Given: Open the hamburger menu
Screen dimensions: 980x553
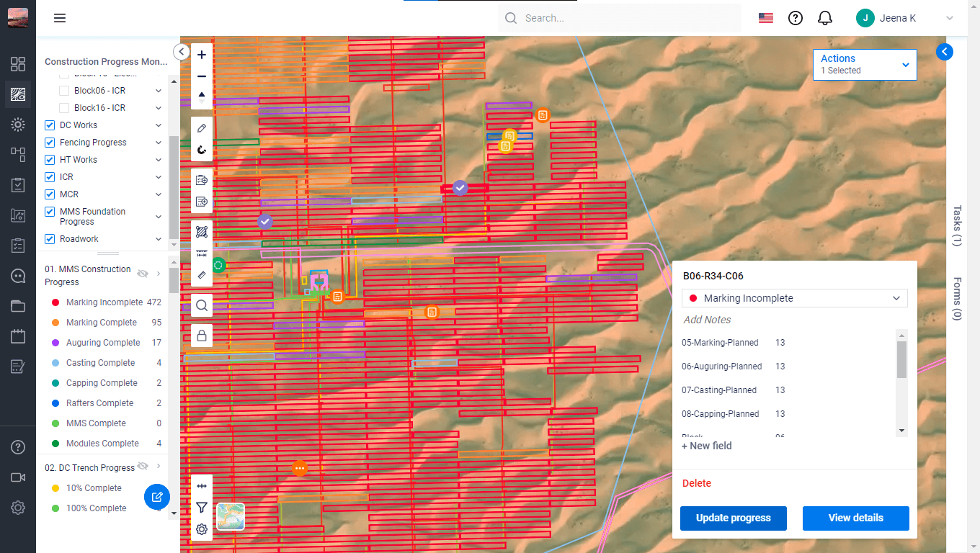Looking at the screenshot, I should click(60, 18).
